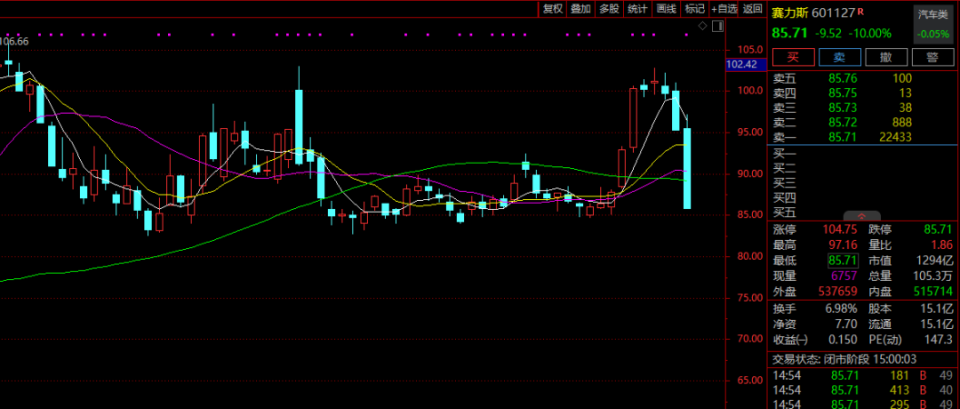
Task: Open the 统计 statistics tool
Action: coord(637,9)
